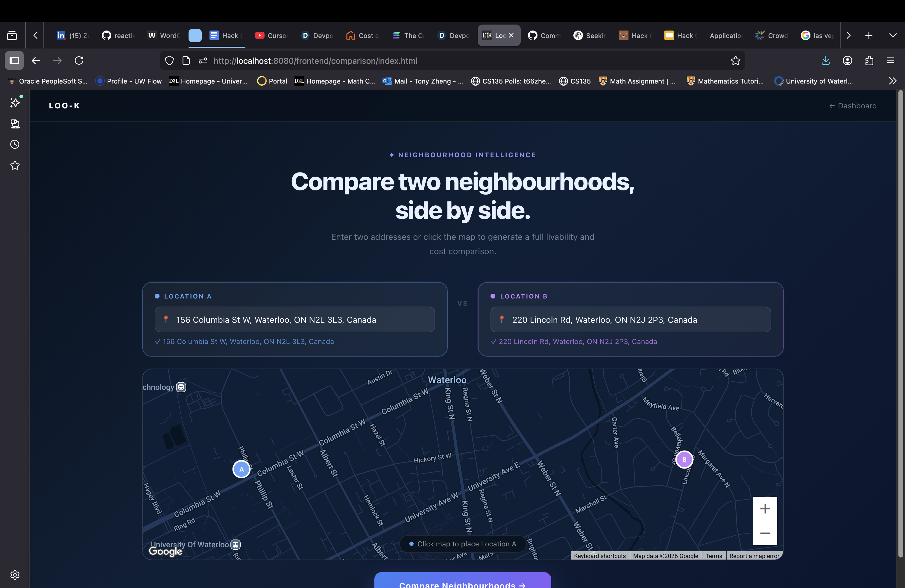Switch to the Seeking tab
This screenshot has width=905, height=588.
click(590, 35)
